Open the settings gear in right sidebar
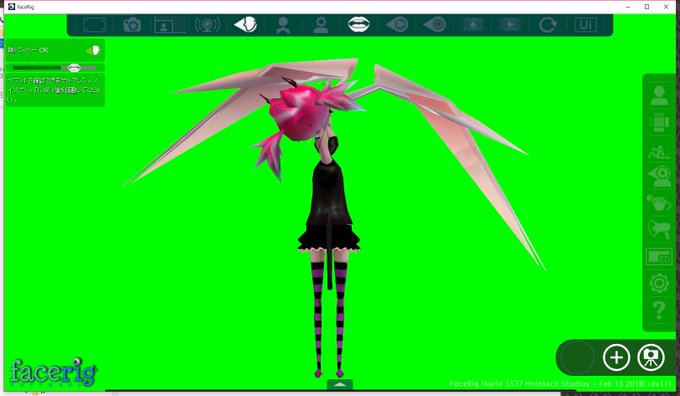The image size is (680, 396). pyautogui.click(x=659, y=283)
